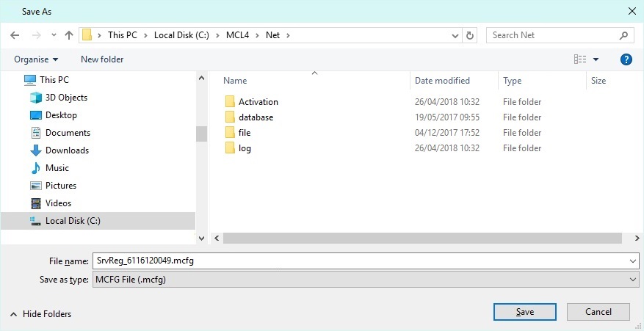The image size is (644, 331).
Task: Open the Activation folder icon
Action: pyautogui.click(x=230, y=102)
